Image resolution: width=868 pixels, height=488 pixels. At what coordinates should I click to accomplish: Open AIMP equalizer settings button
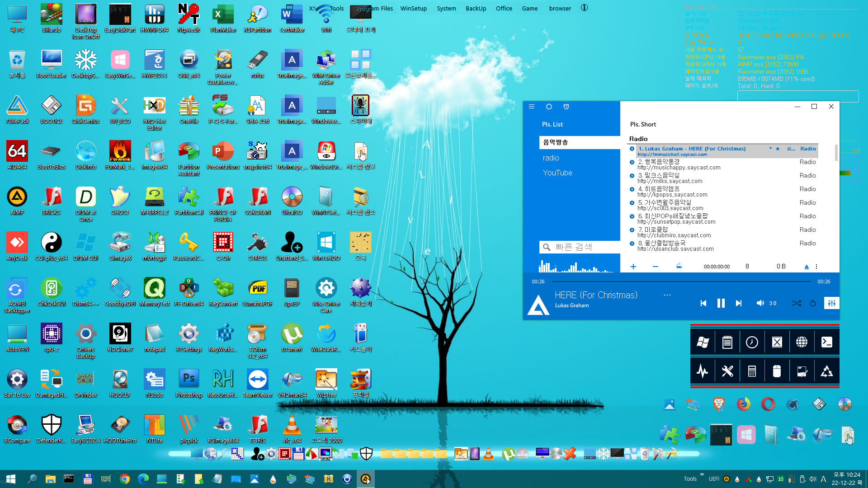click(x=831, y=303)
